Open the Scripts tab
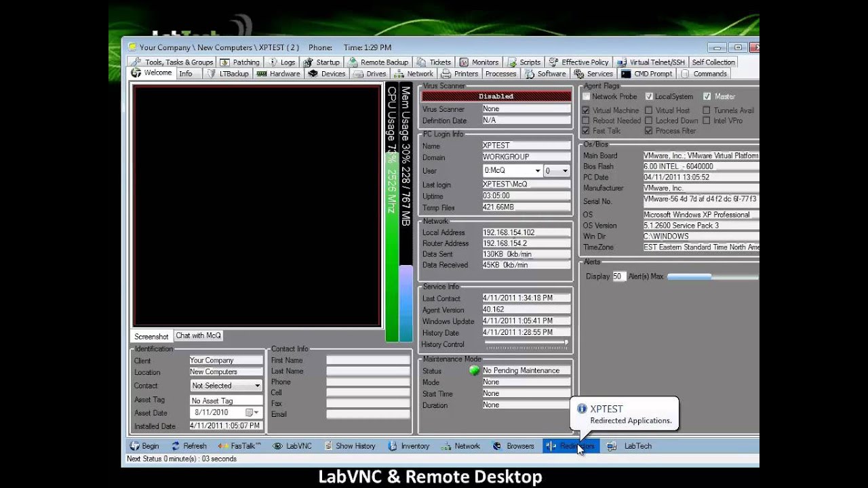 524,62
